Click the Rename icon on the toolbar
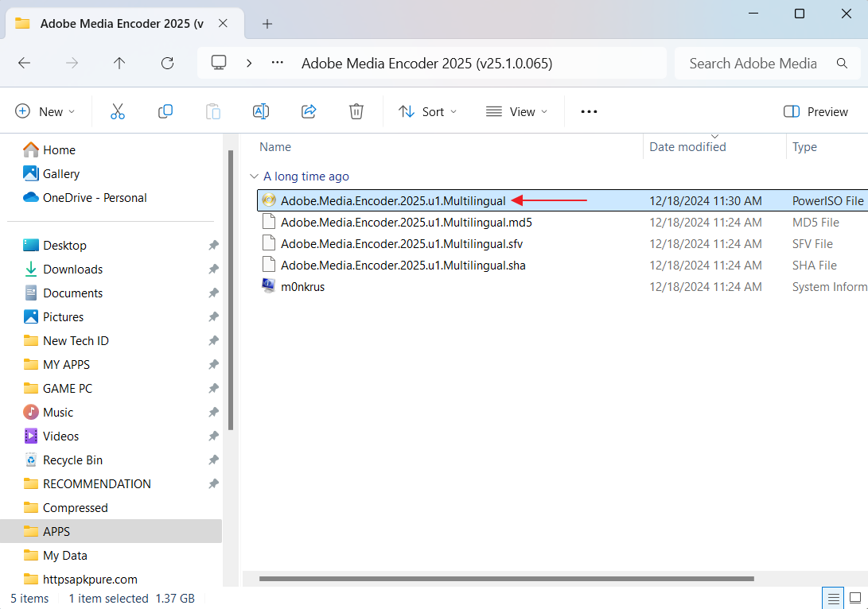The height and width of the screenshot is (609, 868). pos(261,111)
